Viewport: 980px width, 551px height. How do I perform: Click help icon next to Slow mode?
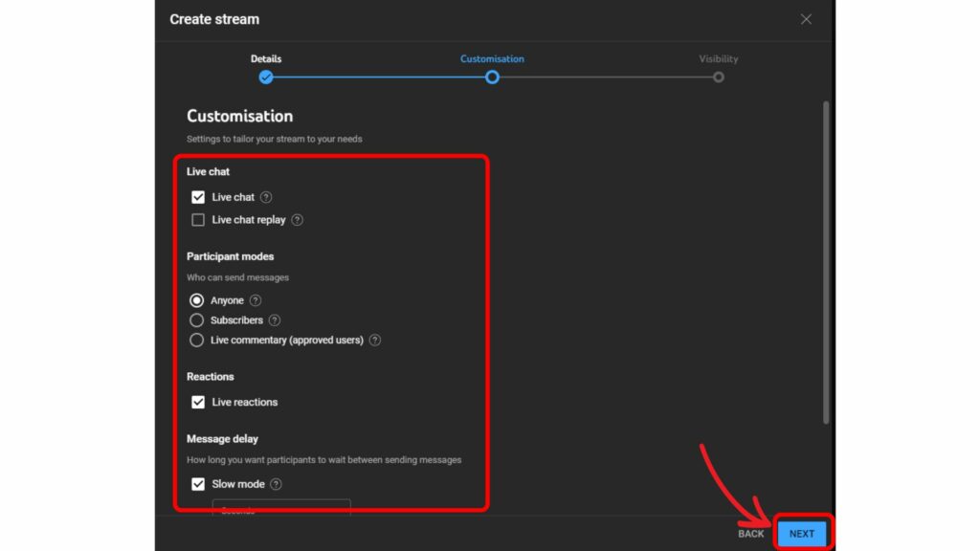click(x=276, y=484)
